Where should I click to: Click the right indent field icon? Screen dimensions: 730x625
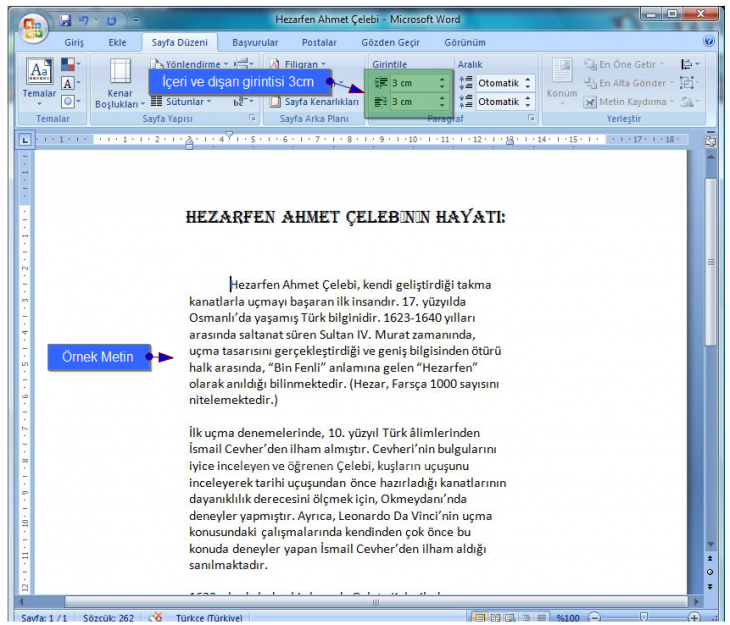381,102
